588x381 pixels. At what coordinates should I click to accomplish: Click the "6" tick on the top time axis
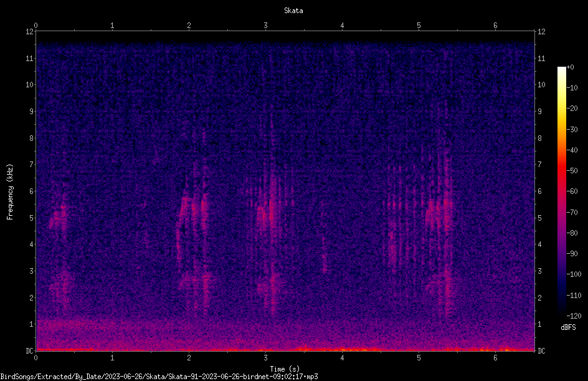pos(495,26)
